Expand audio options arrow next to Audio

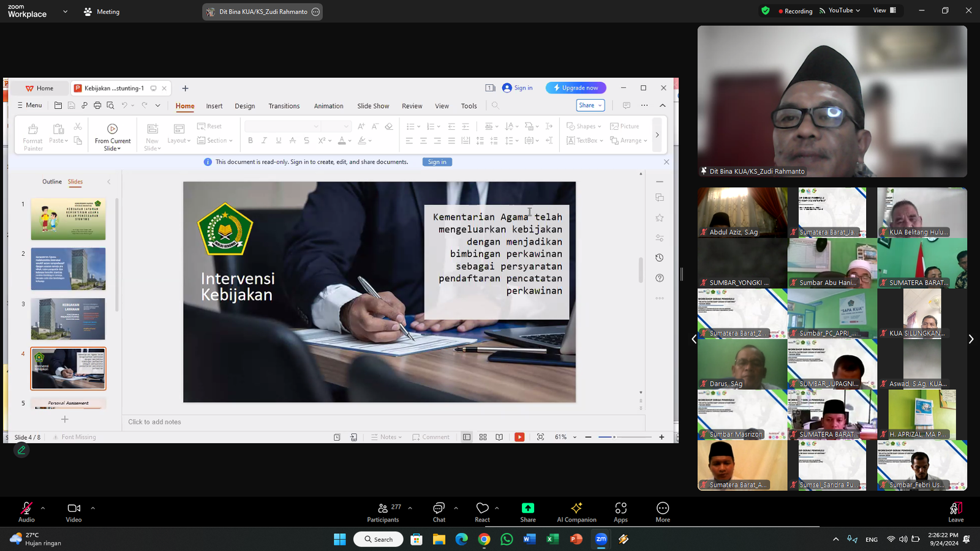coord(43,508)
